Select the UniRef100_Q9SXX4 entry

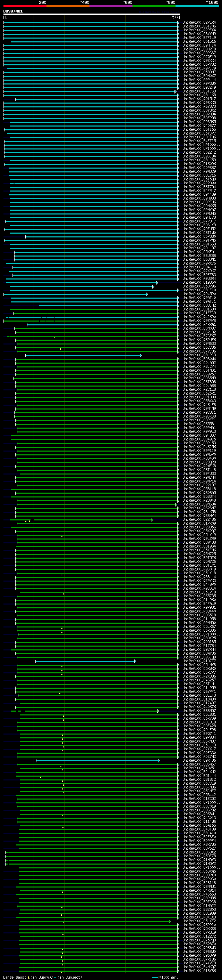point(199,60)
